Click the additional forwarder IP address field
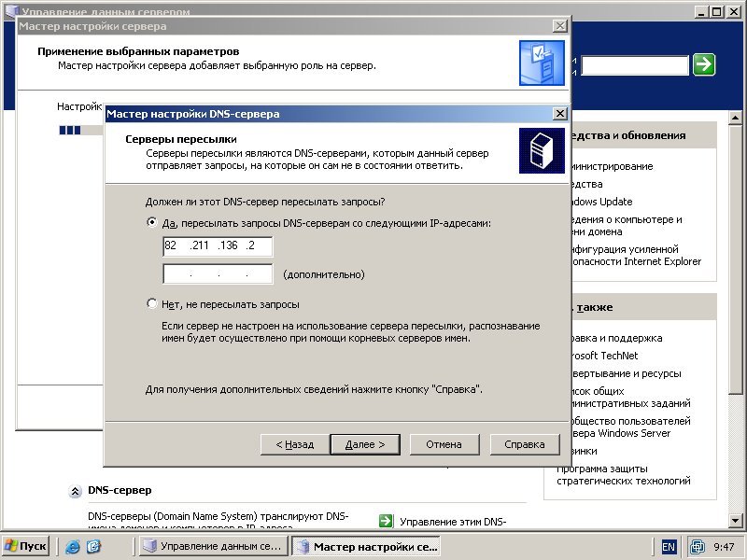 click(x=218, y=273)
